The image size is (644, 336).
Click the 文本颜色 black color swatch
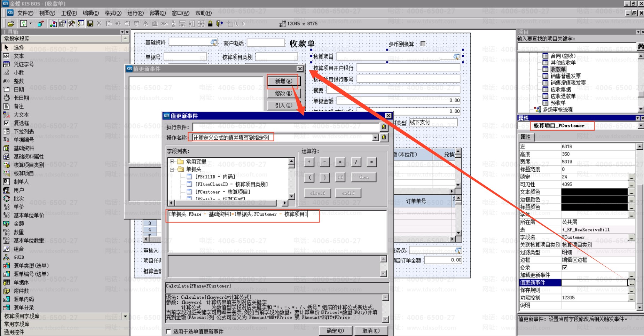(x=594, y=192)
